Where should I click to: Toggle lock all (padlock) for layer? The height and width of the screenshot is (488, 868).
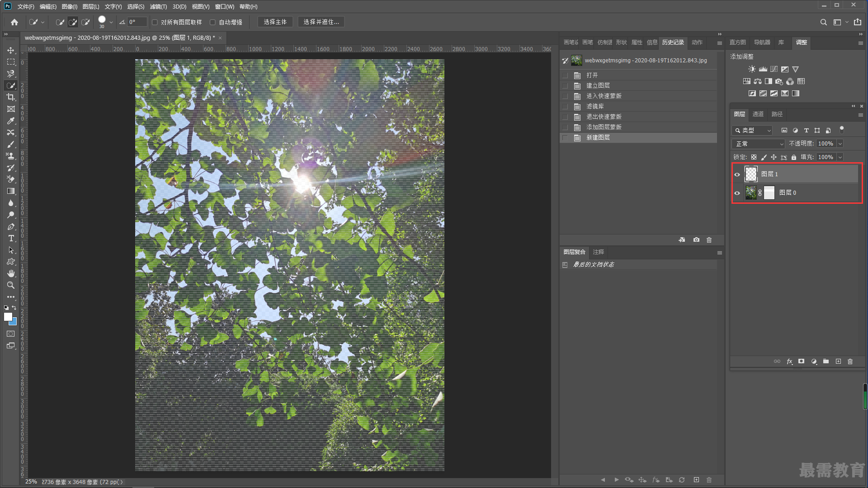click(x=794, y=157)
